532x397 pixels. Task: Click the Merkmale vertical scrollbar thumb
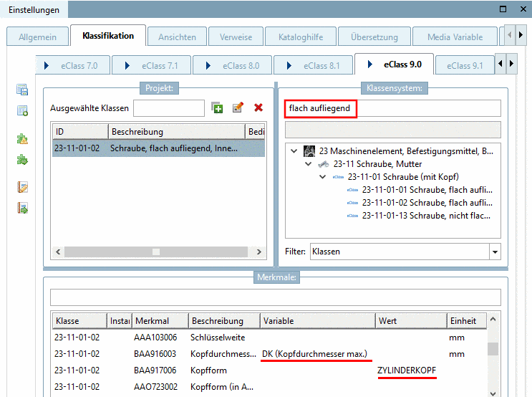pos(493,349)
